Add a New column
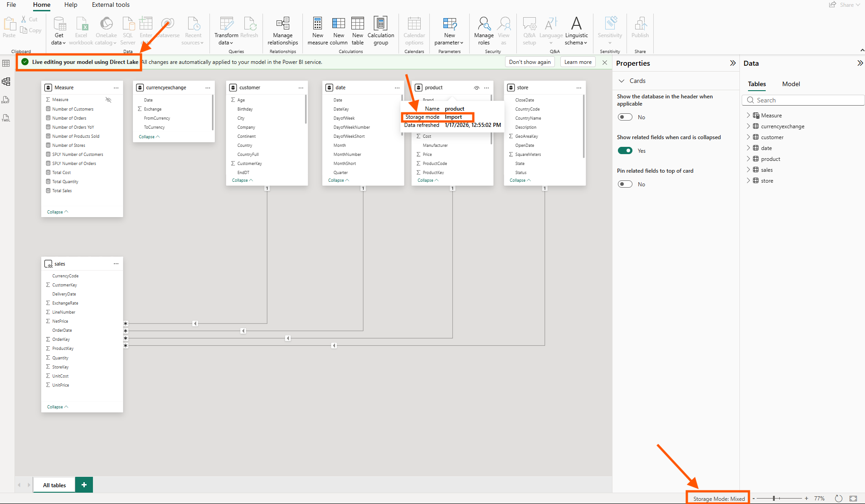Image resolution: width=865 pixels, height=504 pixels. point(339,31)
